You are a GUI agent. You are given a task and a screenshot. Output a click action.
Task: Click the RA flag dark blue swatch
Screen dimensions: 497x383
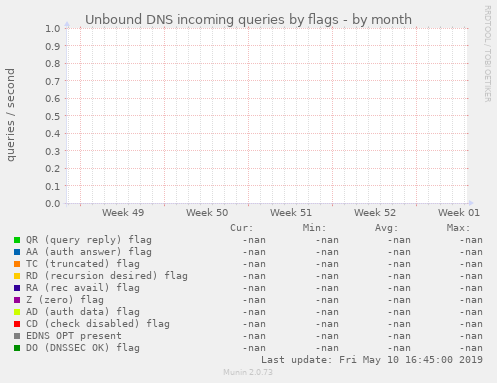pos(17,288)
